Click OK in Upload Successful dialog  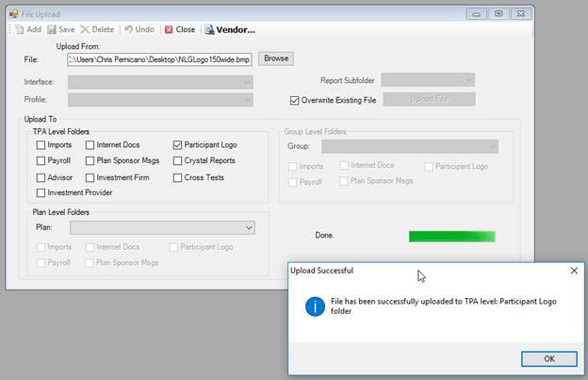click(548, 358)
